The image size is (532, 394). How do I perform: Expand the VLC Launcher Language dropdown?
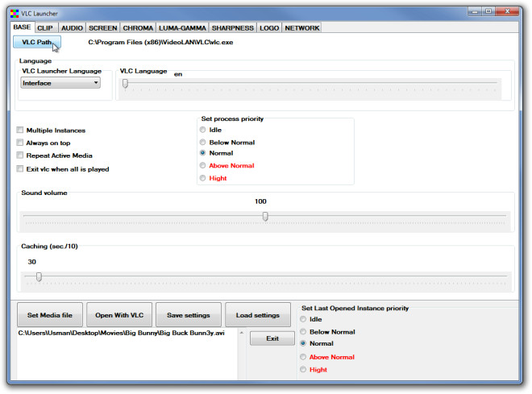point(60,83)
